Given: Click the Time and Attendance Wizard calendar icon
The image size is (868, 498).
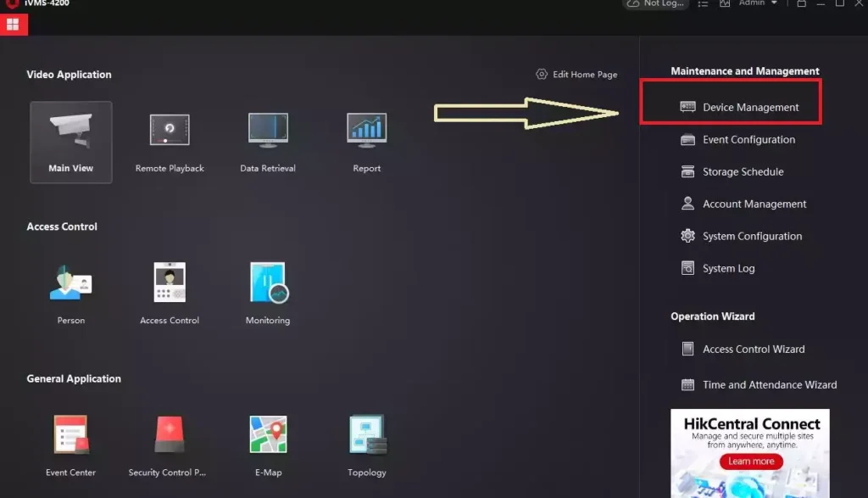Looking at the screenshot, I should pyautogui.click(x=687, y=384).
